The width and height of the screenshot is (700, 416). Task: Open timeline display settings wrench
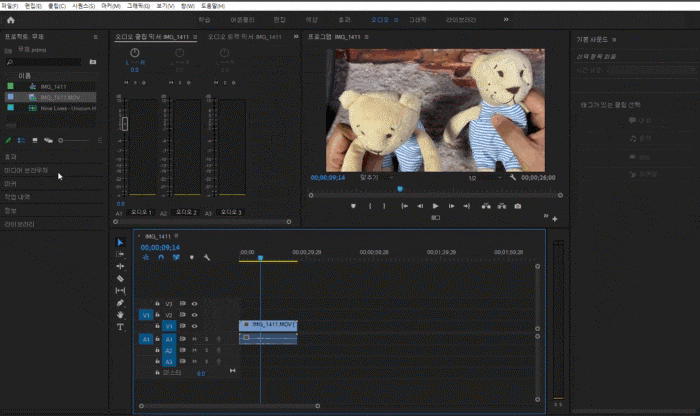point(207,258)
